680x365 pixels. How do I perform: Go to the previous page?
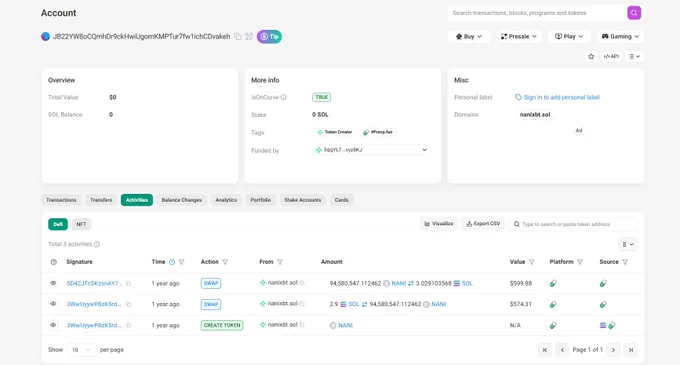562,350
